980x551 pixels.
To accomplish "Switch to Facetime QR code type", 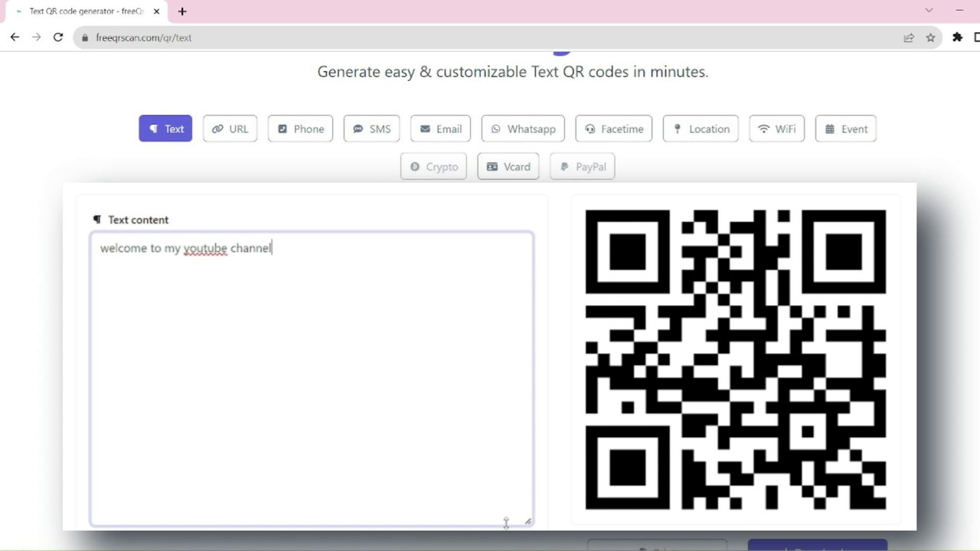I will [613, 129].
